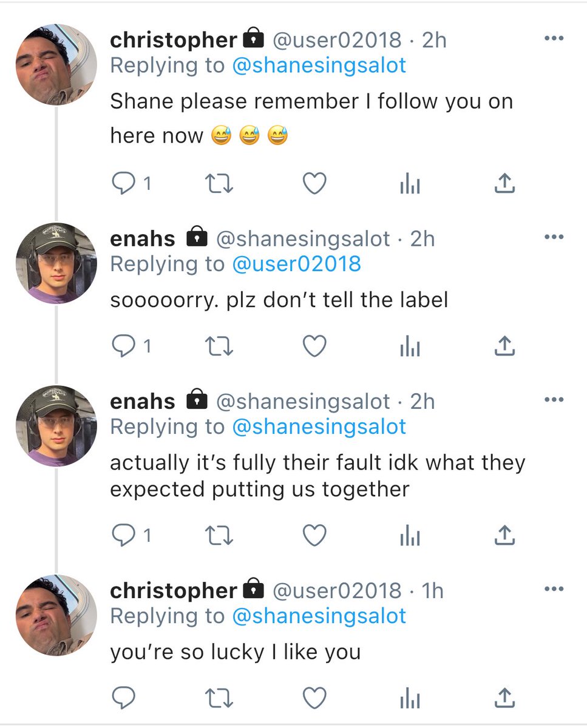Screen dimensions: 587x728
Task: View analytics of 'fully their fault' tweet
Action: 410,535
